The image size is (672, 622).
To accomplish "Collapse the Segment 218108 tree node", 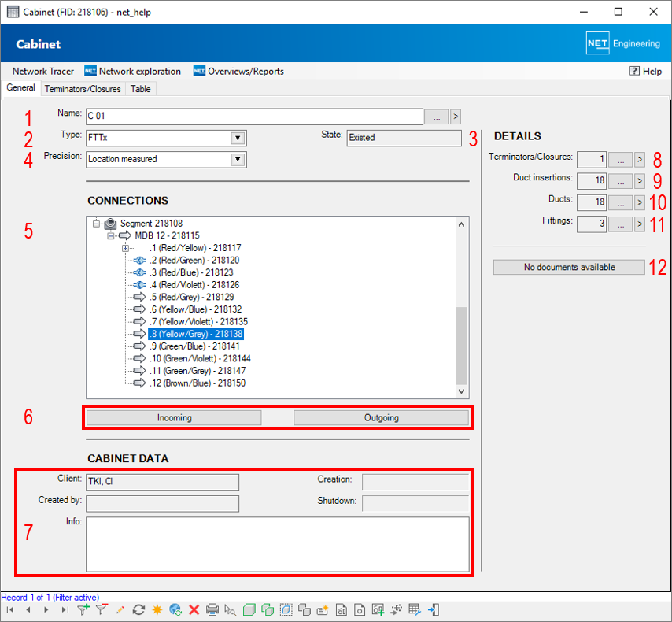I will (96, 224).
